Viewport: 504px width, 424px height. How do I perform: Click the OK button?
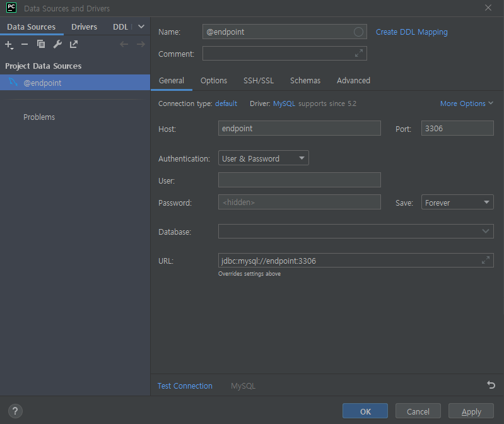coord(365,411)
